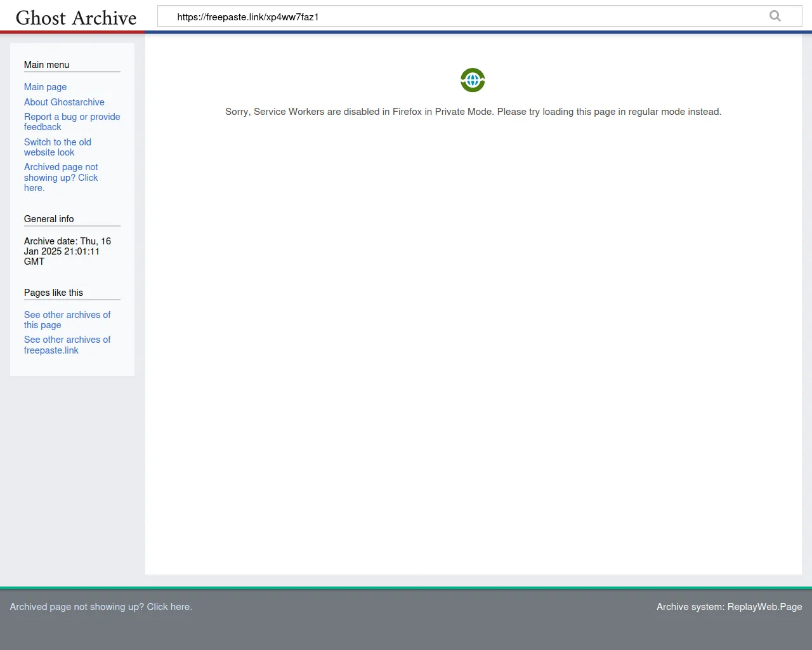Select the General info sidebar heading
This screenshot has height=650, width=812.
tap(49, 219)
